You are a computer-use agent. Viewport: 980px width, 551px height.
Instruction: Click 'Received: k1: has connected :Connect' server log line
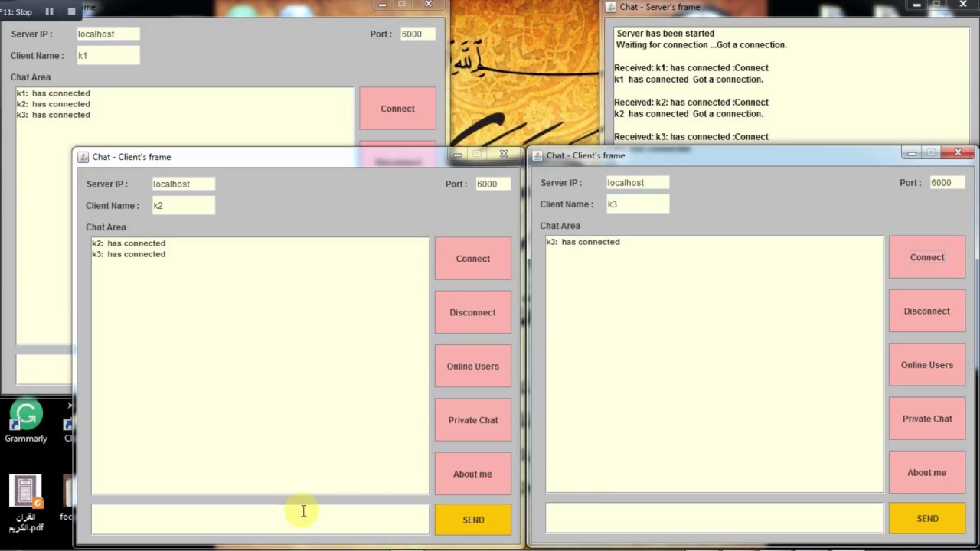click(691, 68)
